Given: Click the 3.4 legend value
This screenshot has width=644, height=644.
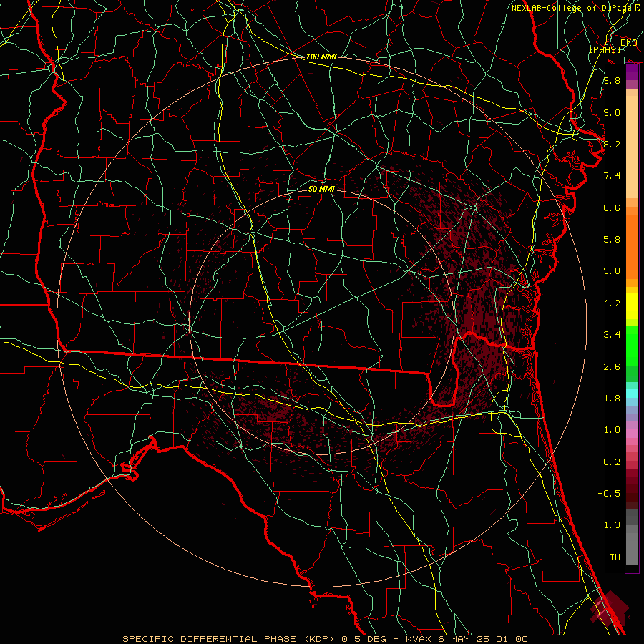Looking at the screenshot, I should tap(612, 335).
